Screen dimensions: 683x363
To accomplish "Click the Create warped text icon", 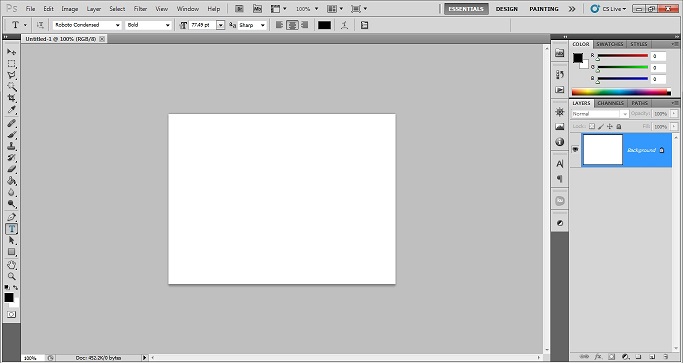I will [x=345, y=25].
